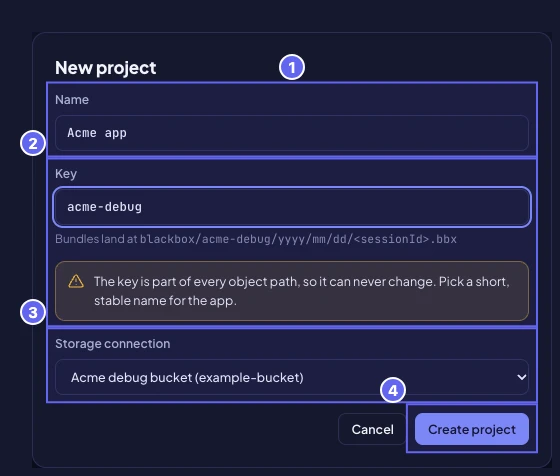Click the Storage connection label

point(112,344)
